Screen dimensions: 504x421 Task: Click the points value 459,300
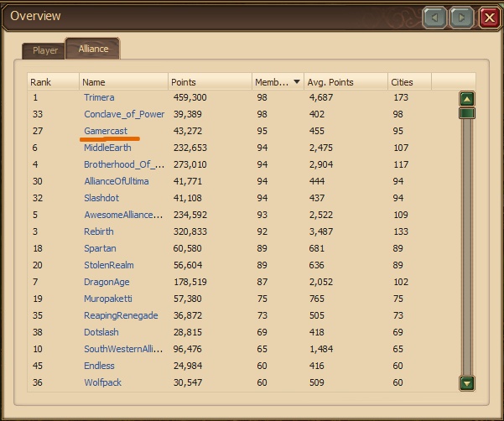coord(190,97)
